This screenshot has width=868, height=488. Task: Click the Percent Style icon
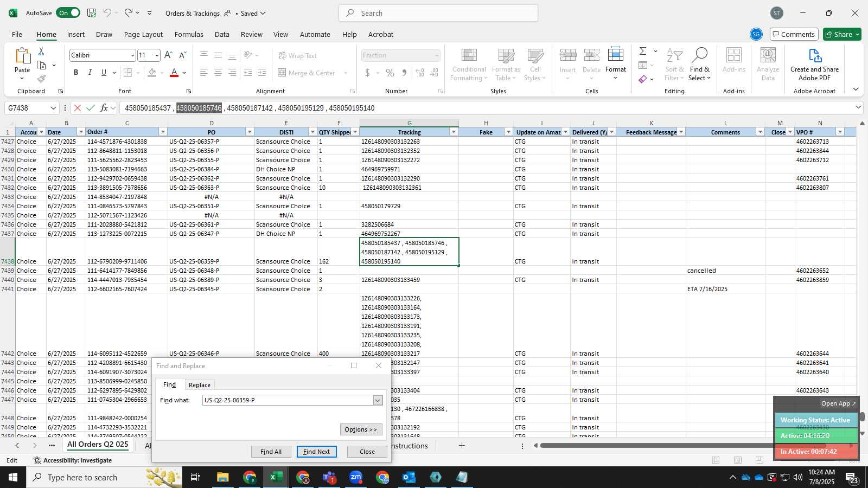click(x=390, y=73)
